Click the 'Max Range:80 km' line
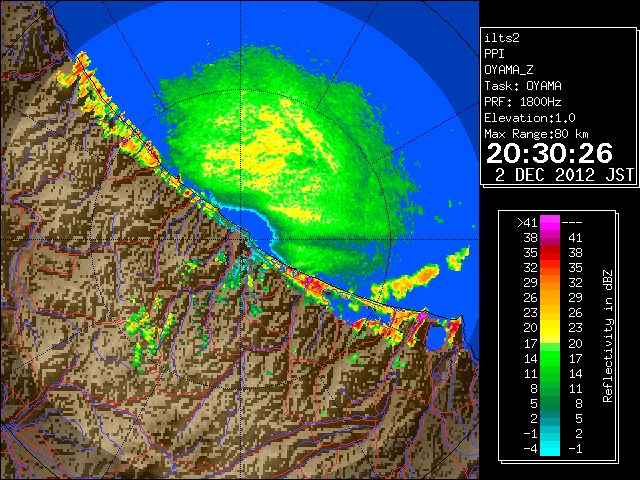 click(x=536, y=134)
